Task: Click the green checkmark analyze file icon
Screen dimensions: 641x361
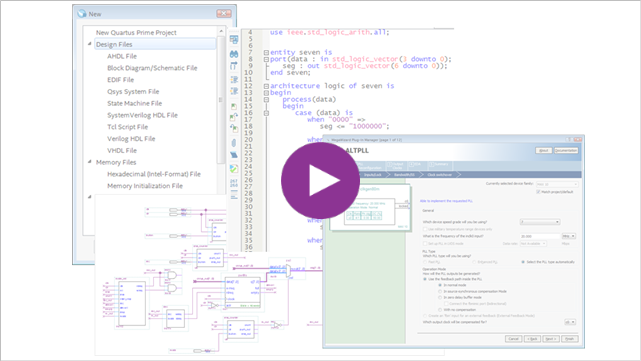Action: click(x=234, y=168)
